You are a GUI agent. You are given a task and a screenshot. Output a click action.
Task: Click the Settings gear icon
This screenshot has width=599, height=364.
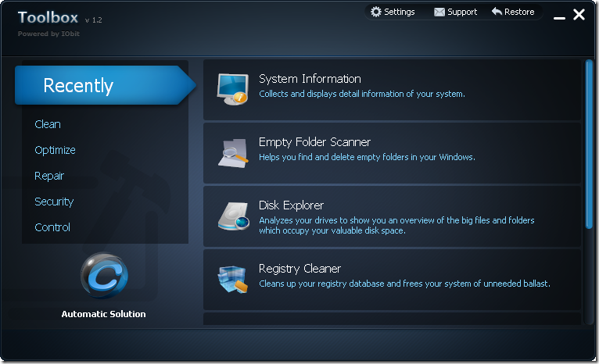pyautogui.click(x=376, y=12)
